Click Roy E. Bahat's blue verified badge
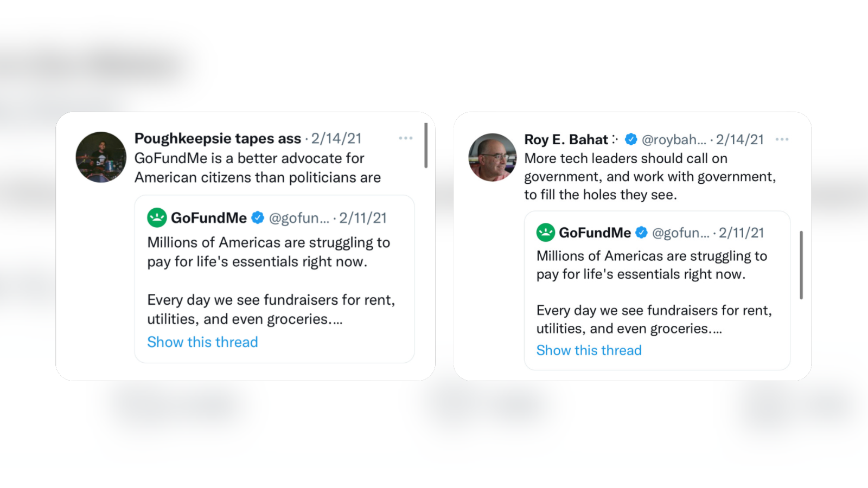The width and height of the screenshot is (868, 488). click(x=631, y=139)
